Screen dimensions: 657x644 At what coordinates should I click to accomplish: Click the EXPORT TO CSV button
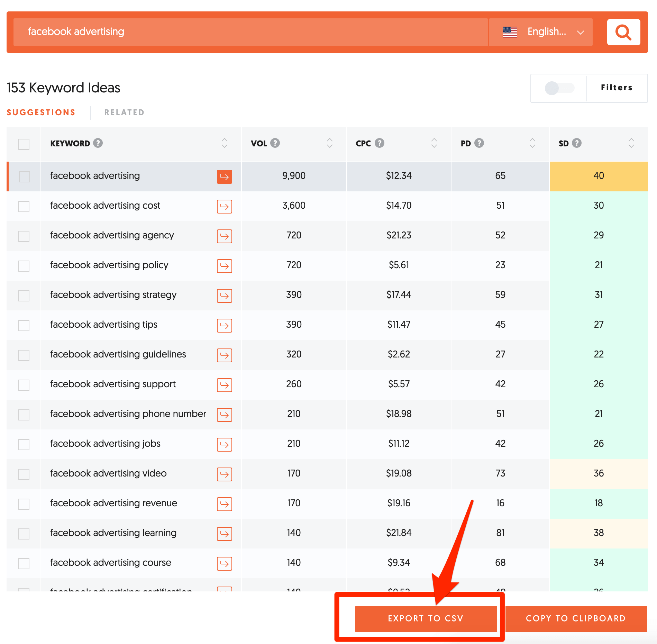click(426, 618)
